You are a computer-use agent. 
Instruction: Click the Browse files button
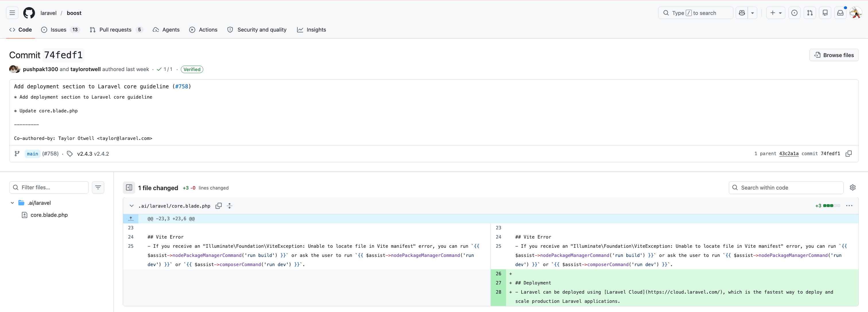click(834, 55)
